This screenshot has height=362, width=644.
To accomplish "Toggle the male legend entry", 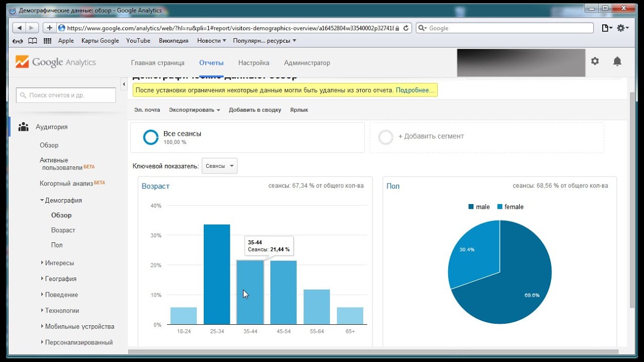I will 478,207.
